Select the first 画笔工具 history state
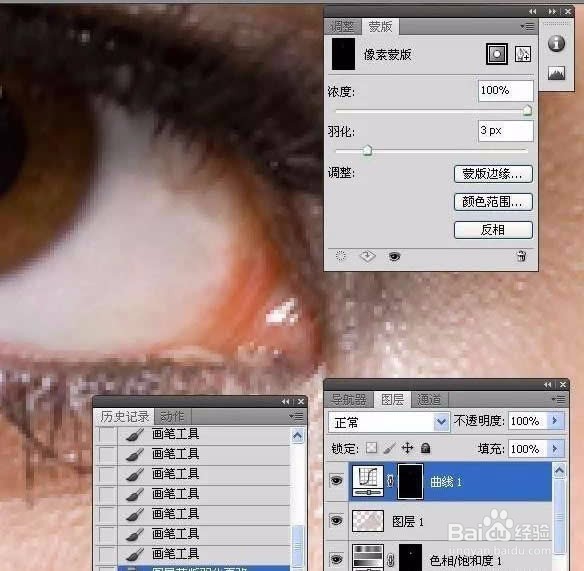The height and width of the screenshot is (571, 584). coord(203,434)
